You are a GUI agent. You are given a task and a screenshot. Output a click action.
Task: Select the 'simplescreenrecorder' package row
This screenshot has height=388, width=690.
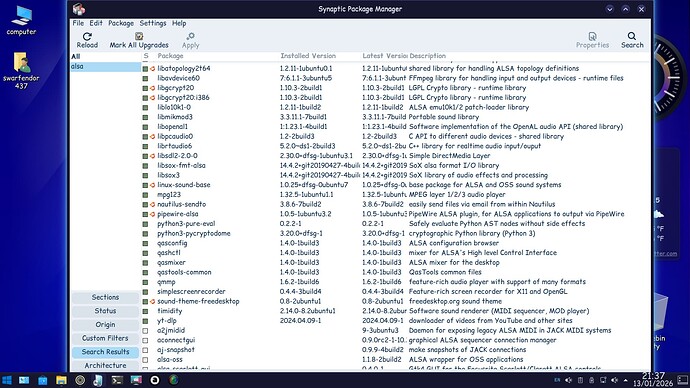395,292
